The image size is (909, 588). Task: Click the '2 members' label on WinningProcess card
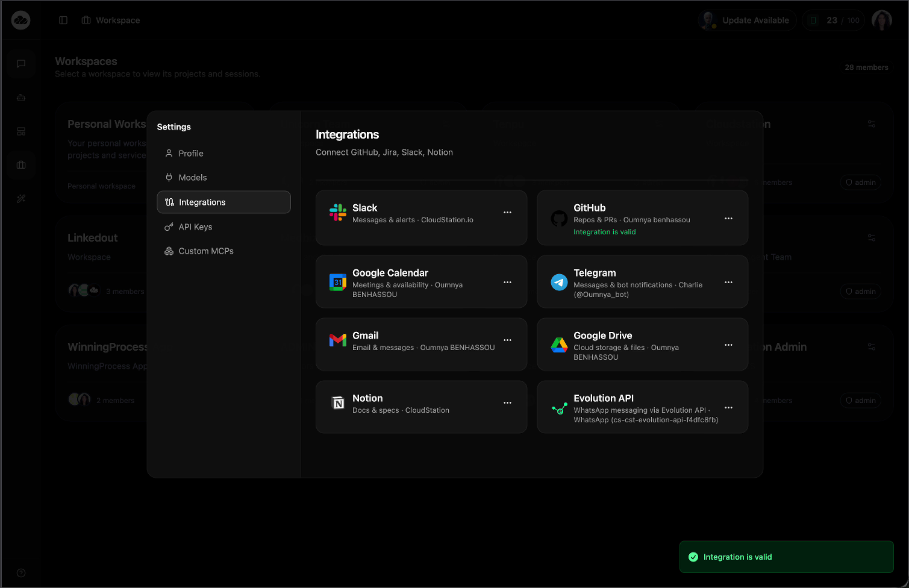tap(115, 401)
